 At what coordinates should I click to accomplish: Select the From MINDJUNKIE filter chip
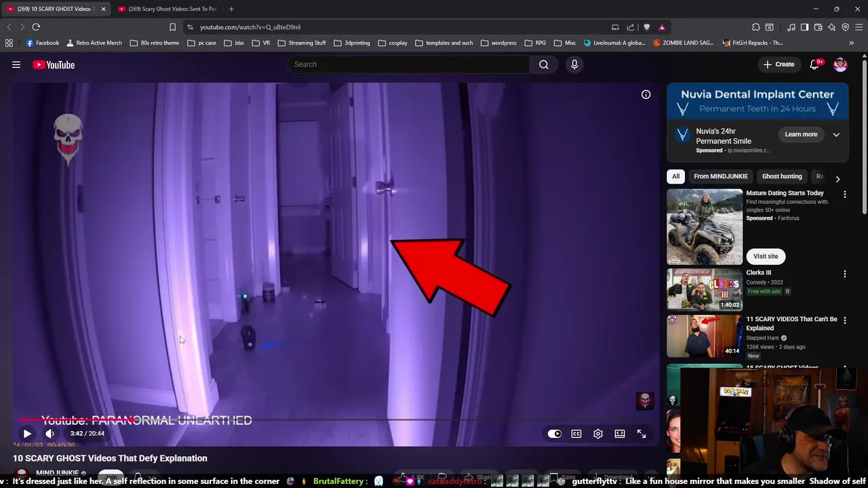coord(720,176)
